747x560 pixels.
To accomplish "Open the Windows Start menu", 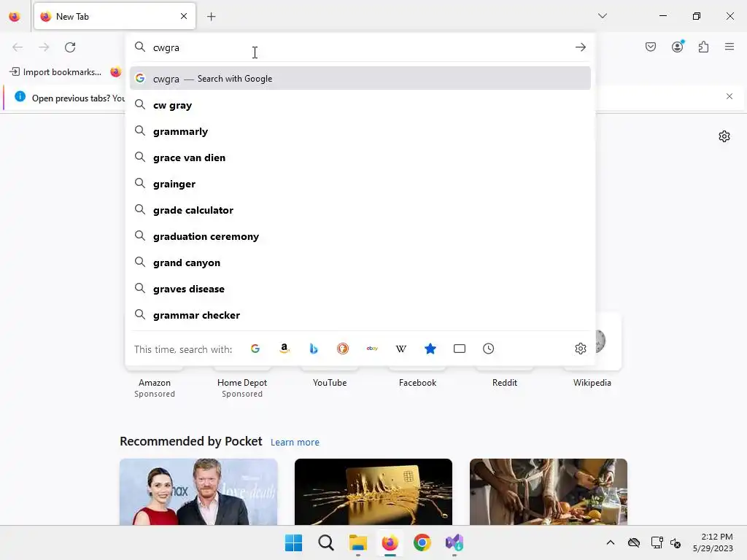I will (293, 542).
